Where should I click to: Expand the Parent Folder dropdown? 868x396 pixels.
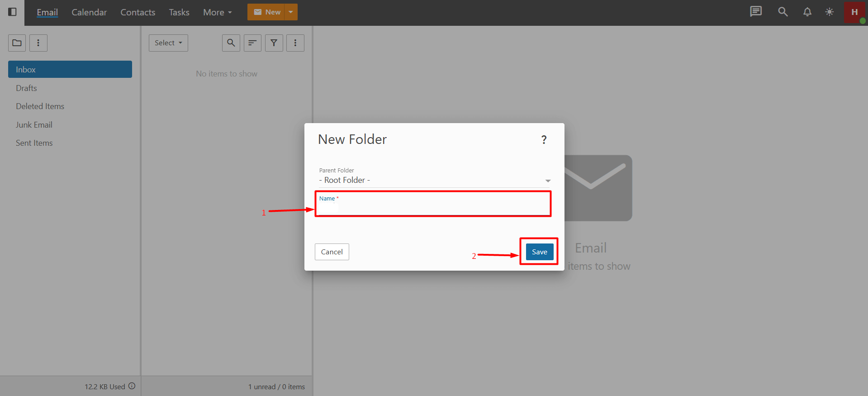point(548,181)
